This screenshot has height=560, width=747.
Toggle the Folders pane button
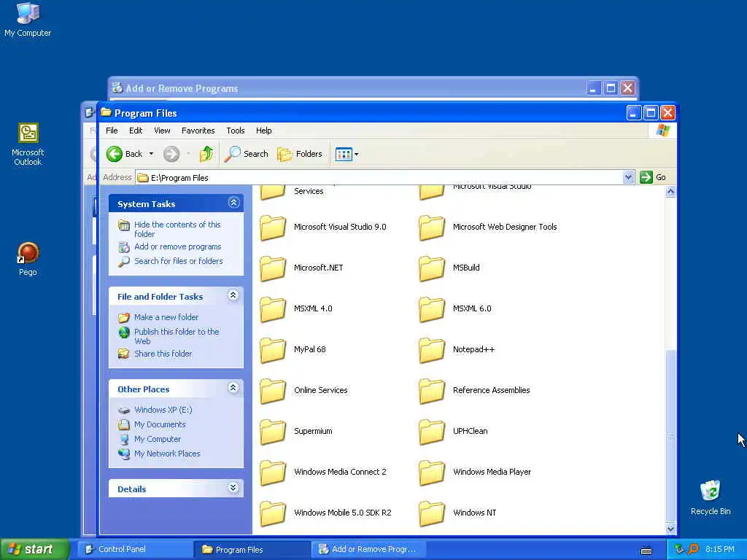click(300, 154)
